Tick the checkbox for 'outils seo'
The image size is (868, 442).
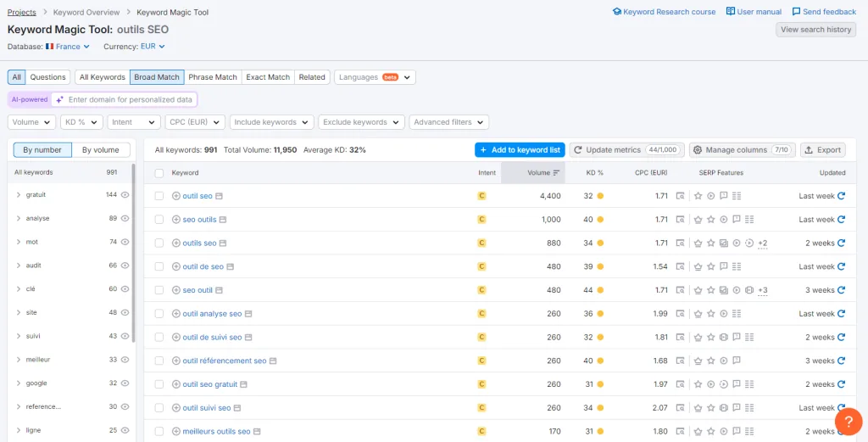point(159,243)
